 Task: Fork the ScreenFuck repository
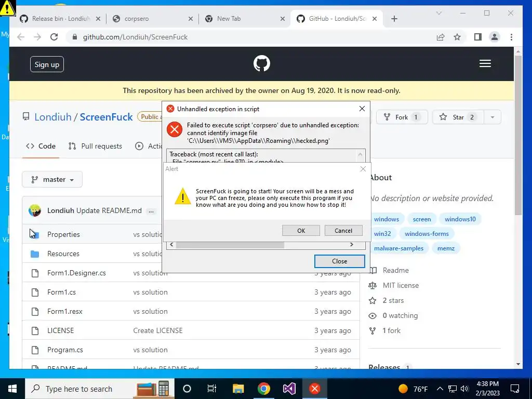pos(402,117)
